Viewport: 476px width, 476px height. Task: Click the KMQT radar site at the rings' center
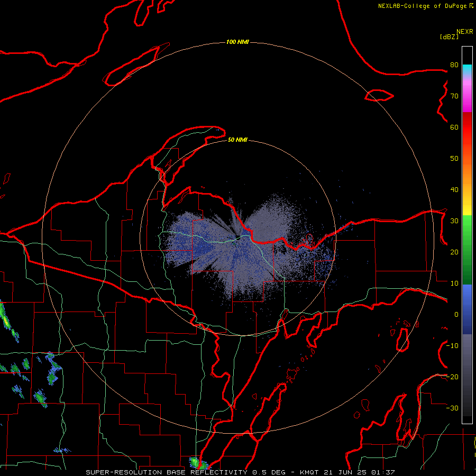238,238
